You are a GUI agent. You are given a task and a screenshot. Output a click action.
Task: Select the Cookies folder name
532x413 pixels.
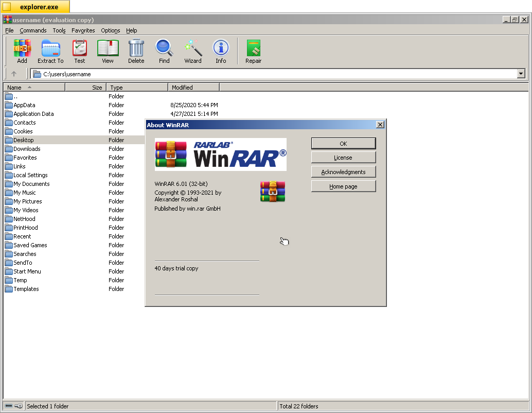click(x=23, y=131)
